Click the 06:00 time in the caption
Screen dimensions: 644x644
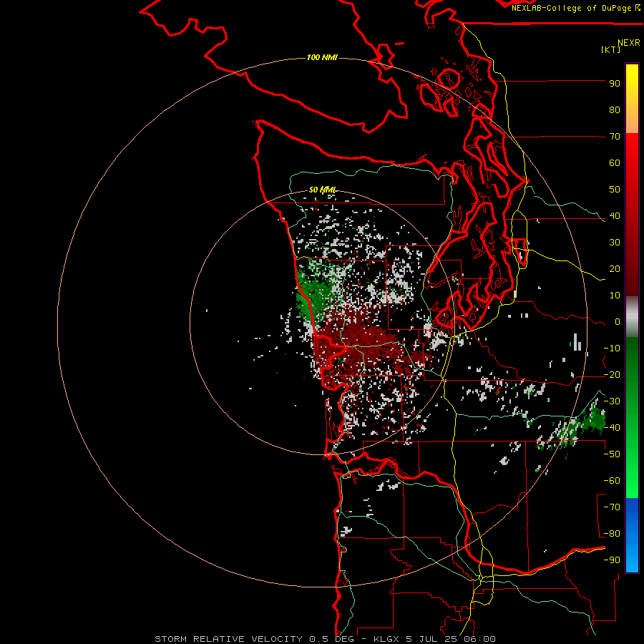coord(479,639)
